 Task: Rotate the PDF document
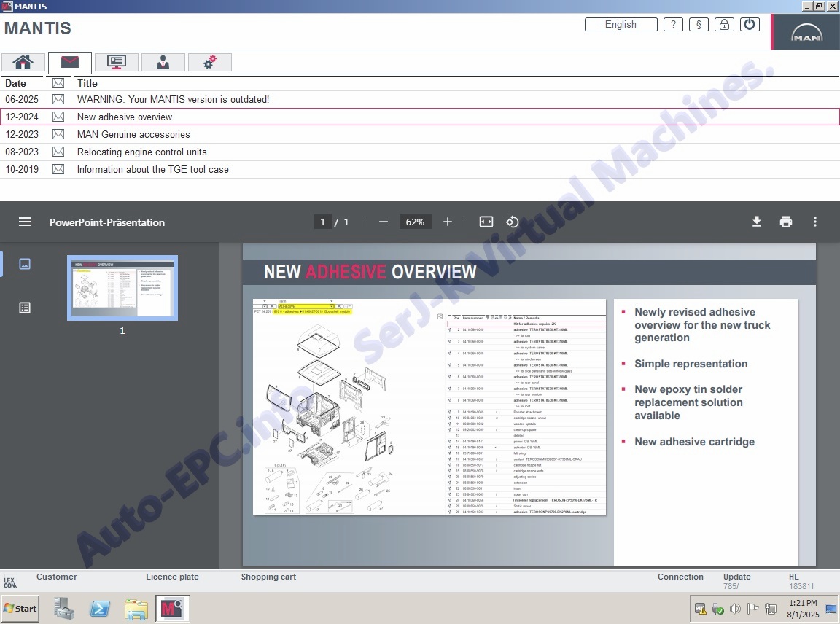click(512, 222)
